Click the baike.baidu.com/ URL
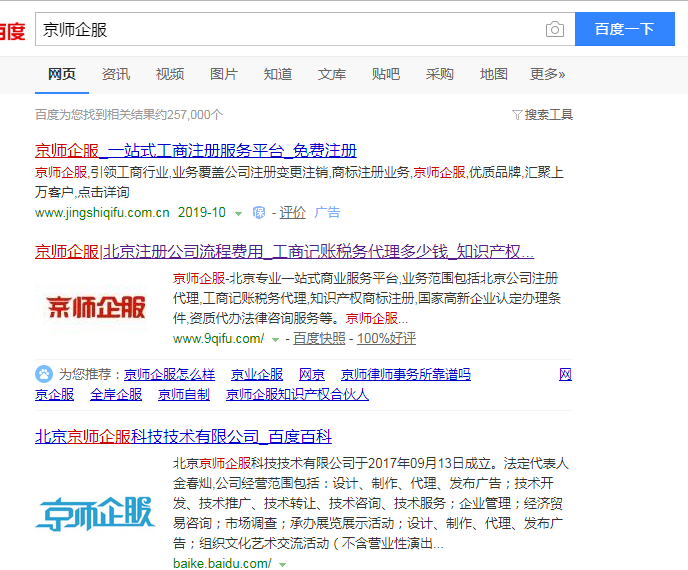The image size is (688, 570). (222, 563)
